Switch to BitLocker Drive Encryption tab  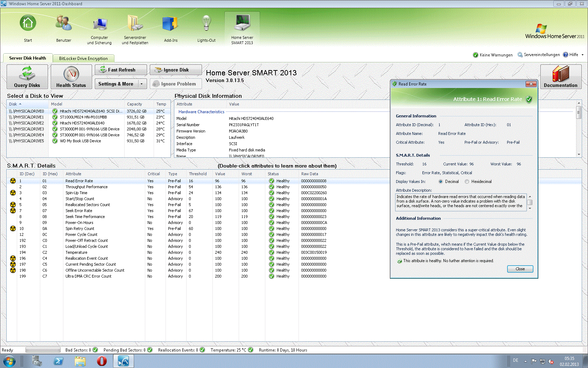83,58
